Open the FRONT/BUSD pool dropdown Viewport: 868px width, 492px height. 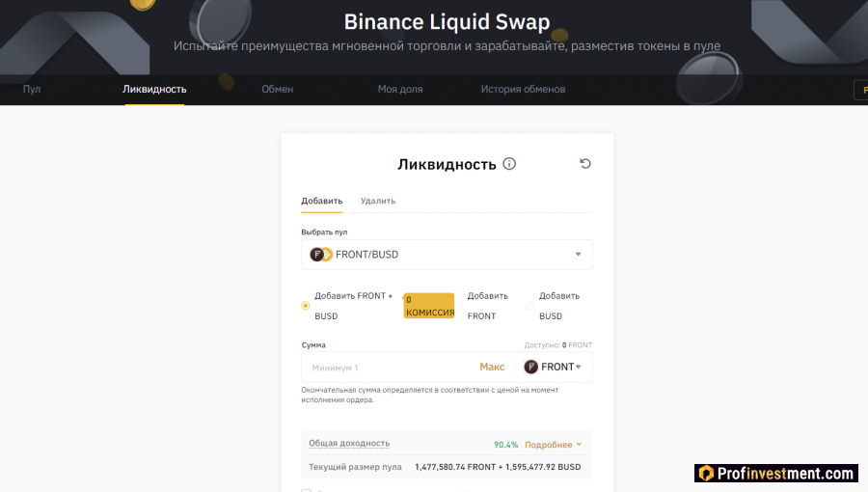pyautogui.click(x=447, y=255)
